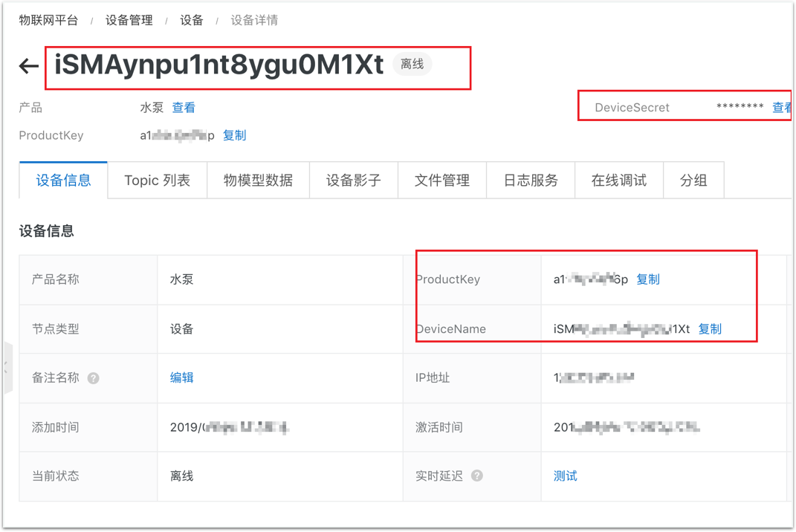Click the device title iSMAynpu1nt8ygu0M1Xt
The width and height of the screenshot is (796, 532).
pyautogui.click(x=219, y=65)
